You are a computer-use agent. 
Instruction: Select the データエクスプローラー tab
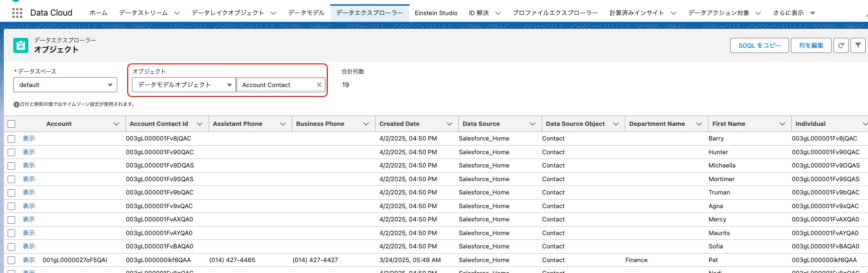[x=370, y=13]
